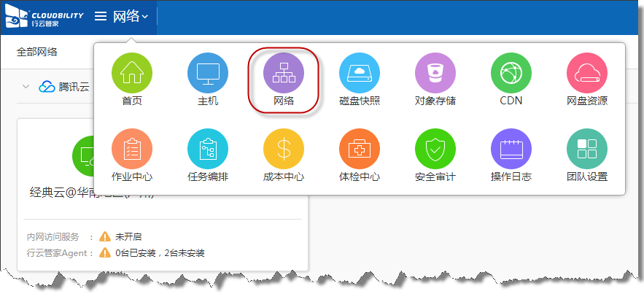Screen dimensions: 644x294
Task: Open 安全审计 security audit icon
Action: coord(435,150)
